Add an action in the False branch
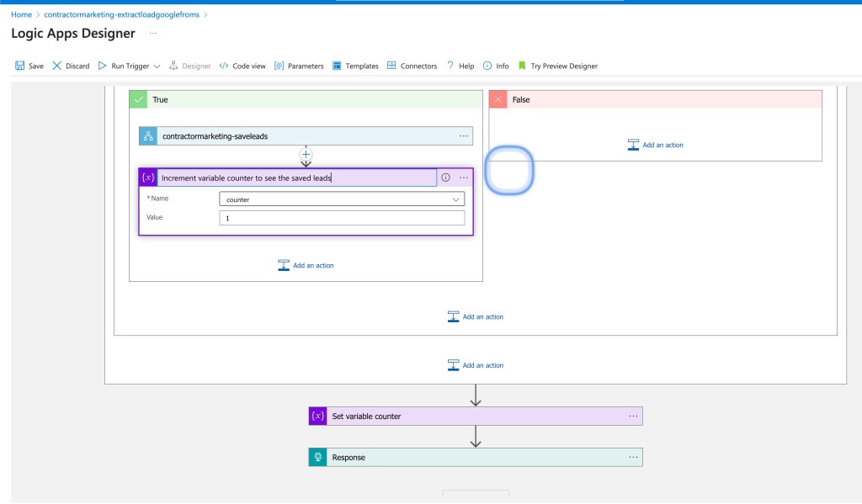862x504 pixels. pos(655,145)
